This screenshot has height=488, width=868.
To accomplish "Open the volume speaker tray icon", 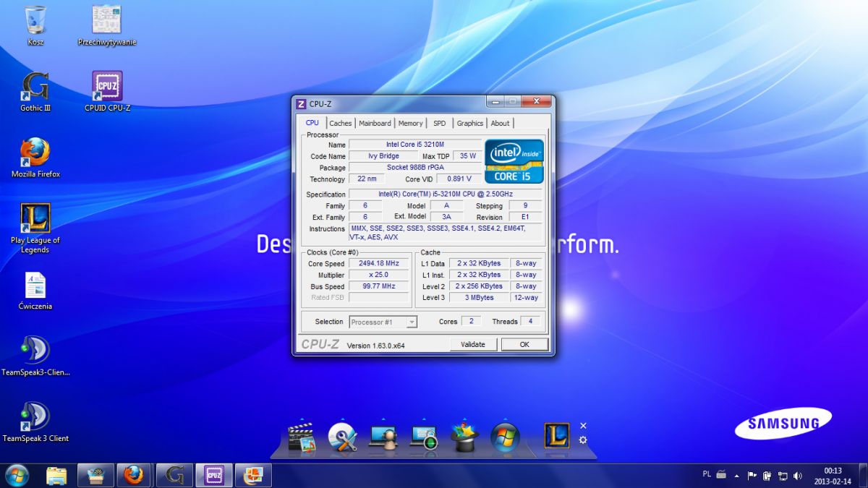I will coord(798,476).
